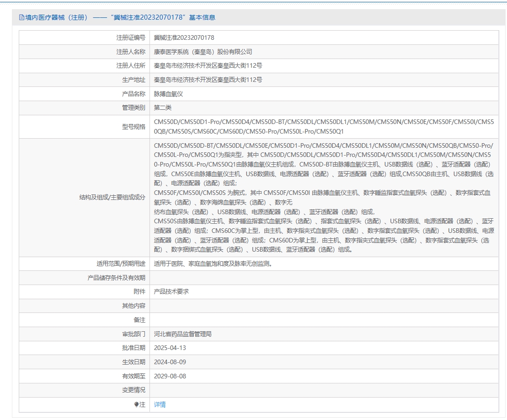Select 适用于医院、家庭血氧饱和度及脉率无创监测。
The height and width of the screenshot is (420, 507).
pos(213,264)
